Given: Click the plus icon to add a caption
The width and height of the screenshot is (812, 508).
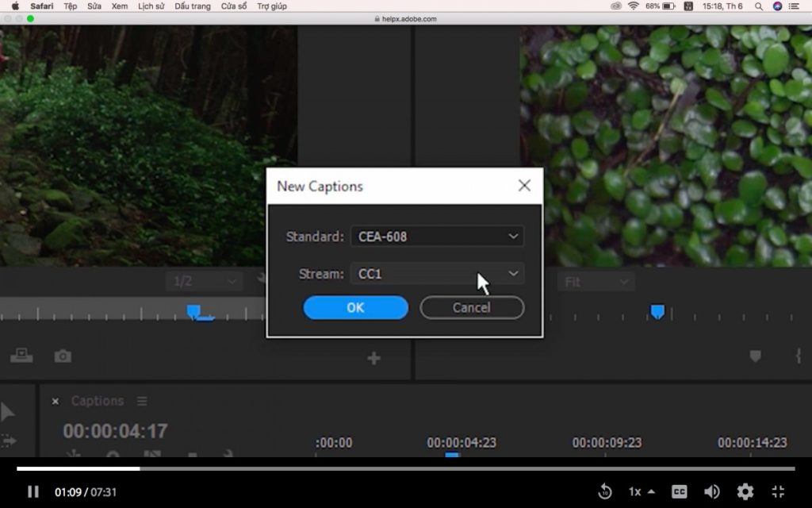Looking at the screenshot, I should [373, 357].
